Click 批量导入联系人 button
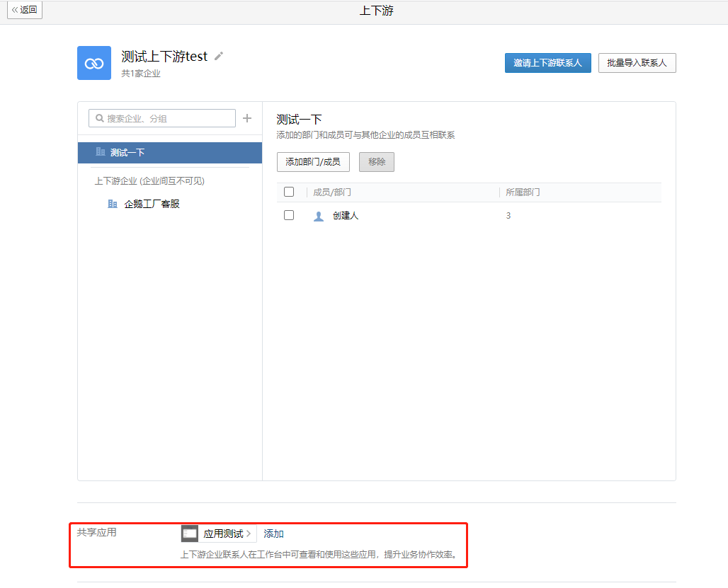Viewport: 728px width, 588px height. [x=637, y=63]
